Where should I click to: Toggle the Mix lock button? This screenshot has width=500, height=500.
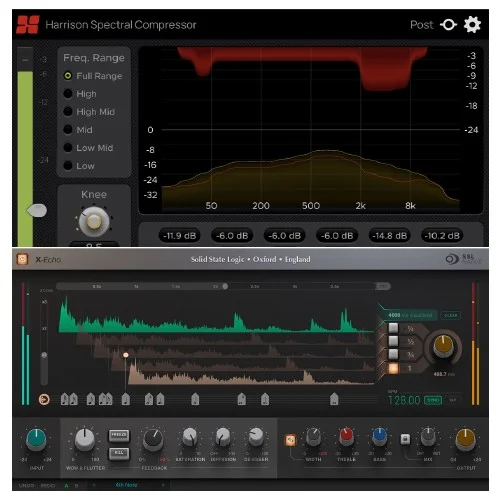(x=405, y=439)
